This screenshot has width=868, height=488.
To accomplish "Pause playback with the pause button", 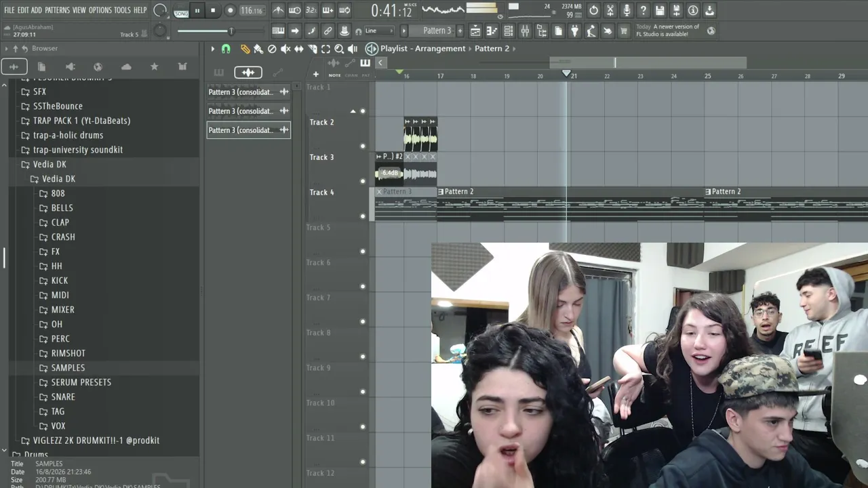I will click(x=197, y=10).
